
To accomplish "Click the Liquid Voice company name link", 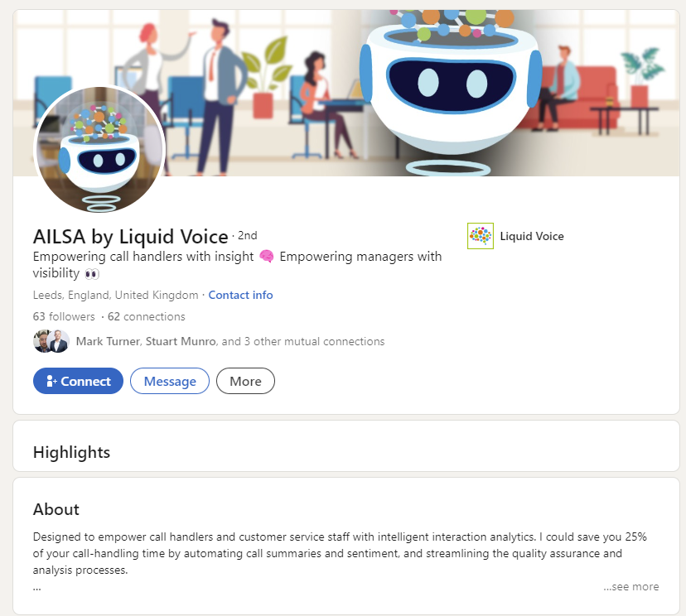I will [532, 236].
